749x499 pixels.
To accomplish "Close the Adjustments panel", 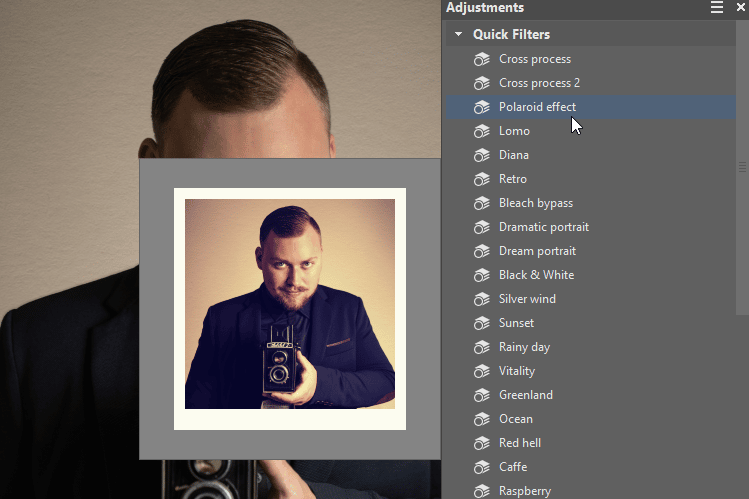I will click(x=741, y=7).
